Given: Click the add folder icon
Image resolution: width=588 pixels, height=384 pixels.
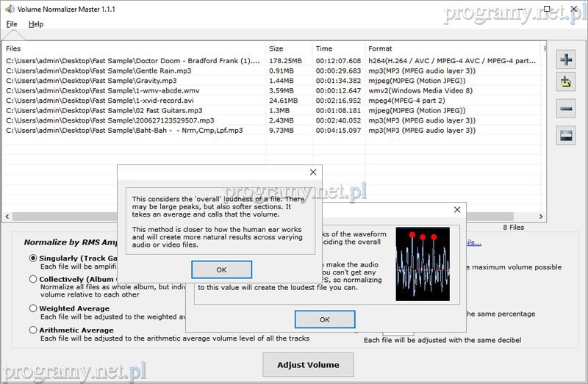Looking at the screenshot, I should pyautogui.click(x=565, y=83).
